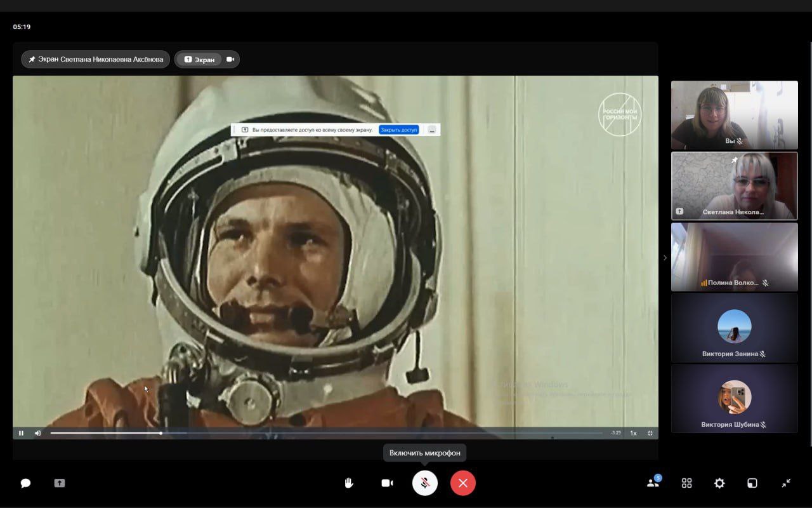
Task: Select the Экран tab
Action: (199, 59)
